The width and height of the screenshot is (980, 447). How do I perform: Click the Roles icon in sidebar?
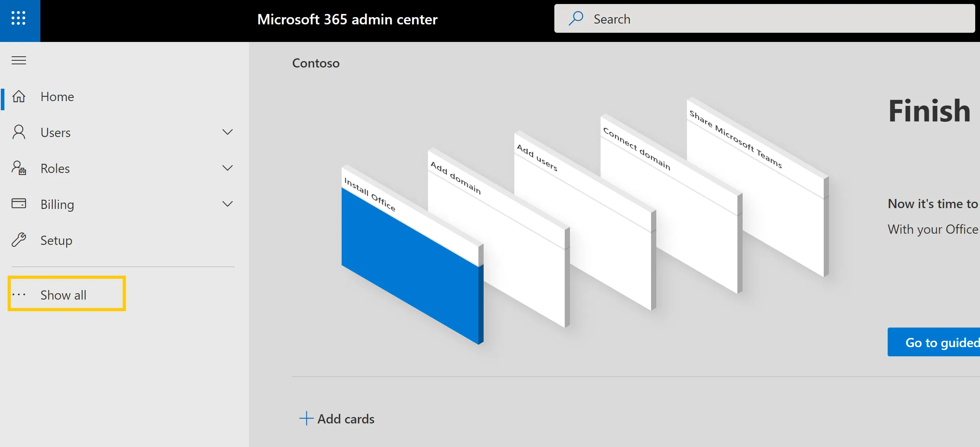tap(19, 168)
